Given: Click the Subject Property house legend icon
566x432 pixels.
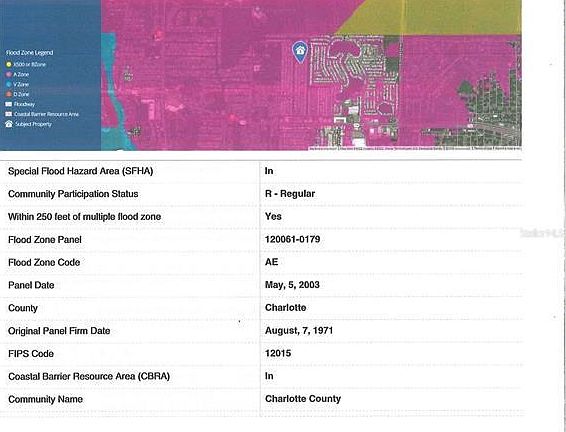Looking at the screenshot, I should click(x=9, y=124).
